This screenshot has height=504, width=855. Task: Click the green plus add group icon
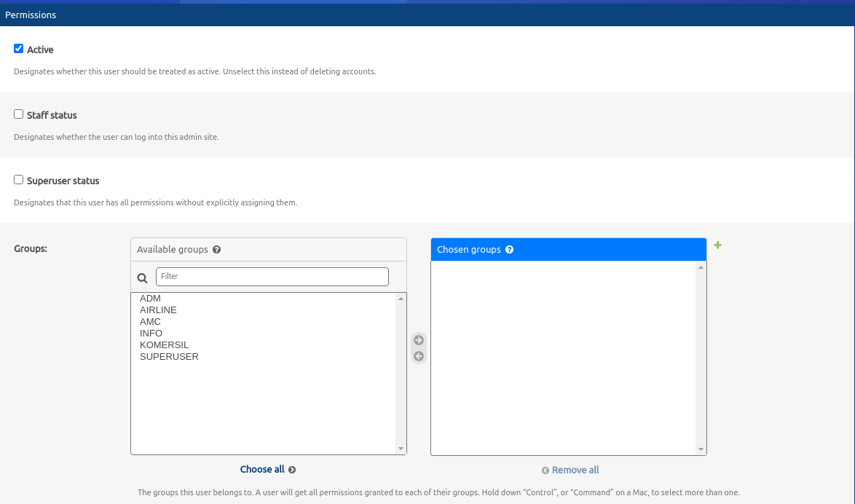pos(717,245)
